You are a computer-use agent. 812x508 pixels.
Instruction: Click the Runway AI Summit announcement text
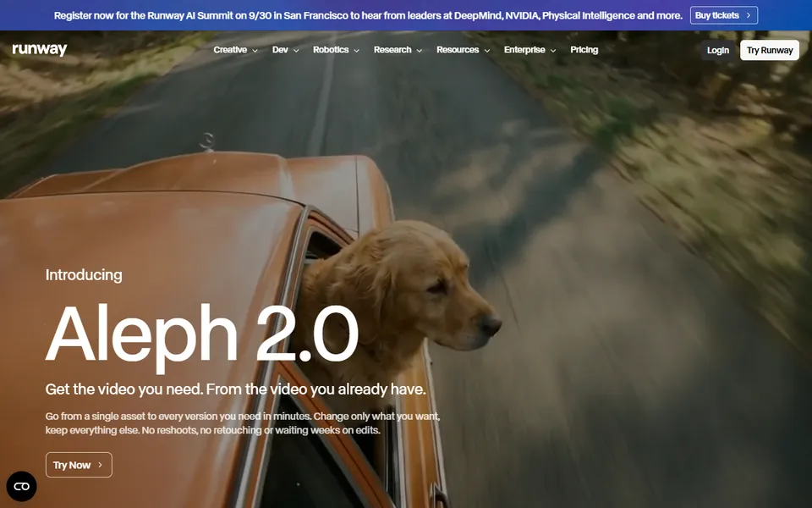(x=368, y=15)
